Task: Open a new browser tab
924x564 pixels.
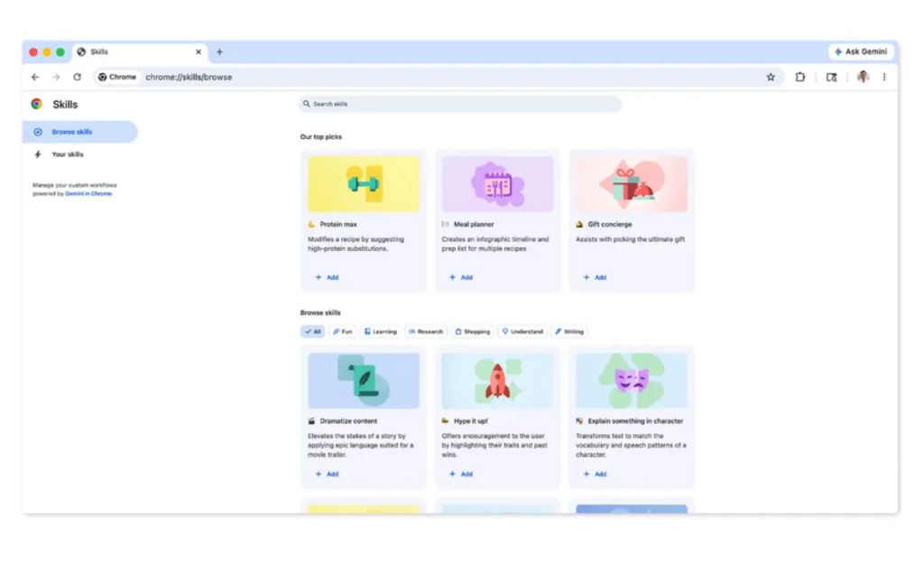Action: click(219, 52)
